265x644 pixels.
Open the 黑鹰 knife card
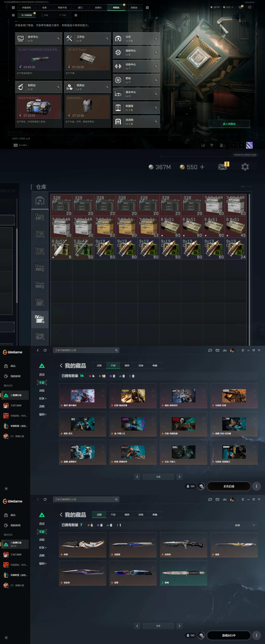pyautogui.click(x=184, y=573)
